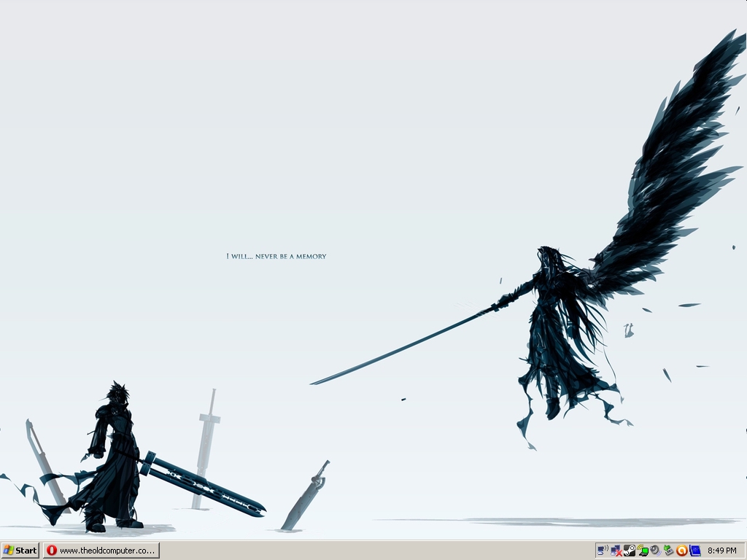Click the pale upright sword stuck in ground
This screenshot has width=747, height=560.
tap(206, 445)
